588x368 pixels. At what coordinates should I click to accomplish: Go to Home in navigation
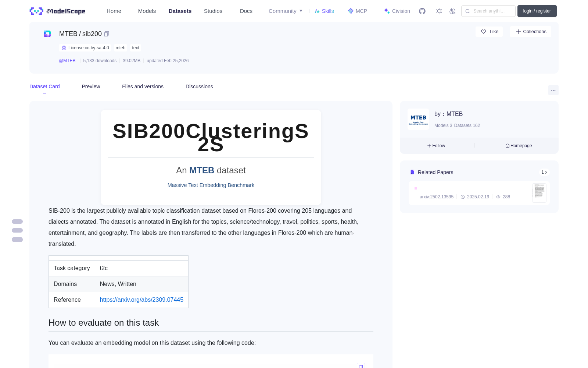click(x=114, y=11)
